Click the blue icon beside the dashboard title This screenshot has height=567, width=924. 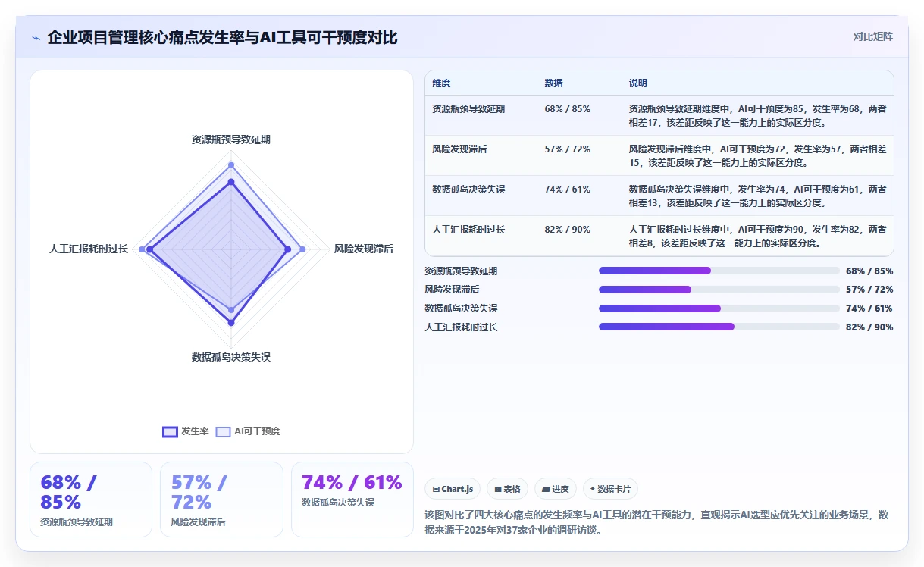tap(36, 38)
